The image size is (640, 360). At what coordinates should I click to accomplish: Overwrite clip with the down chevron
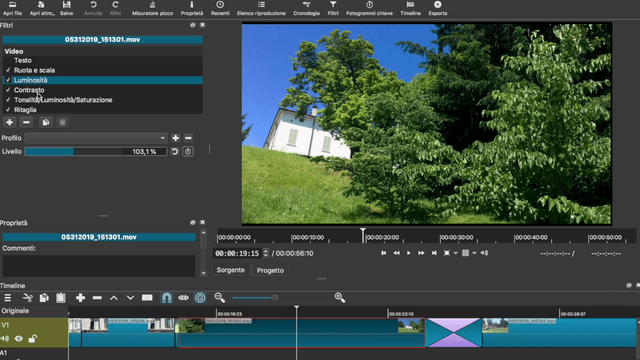click(130, 298)
